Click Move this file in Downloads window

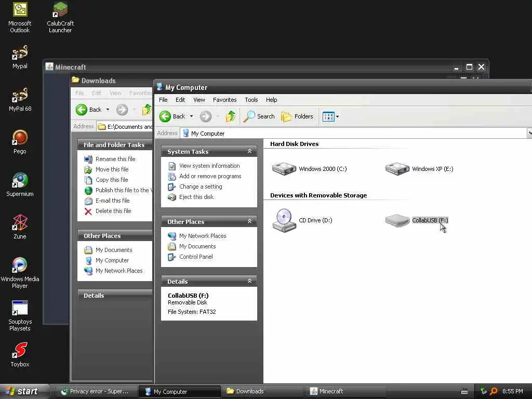click(112, 169)
